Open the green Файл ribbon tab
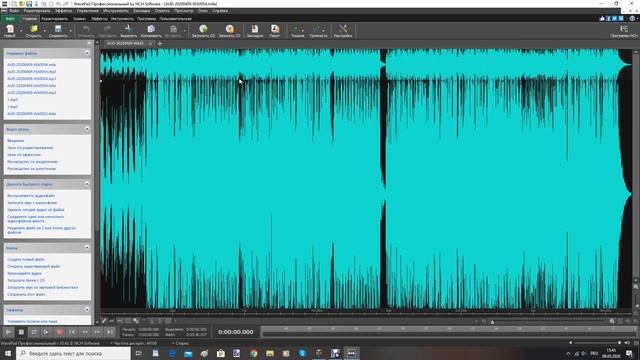The image size is (640, 360). (10, 19)
